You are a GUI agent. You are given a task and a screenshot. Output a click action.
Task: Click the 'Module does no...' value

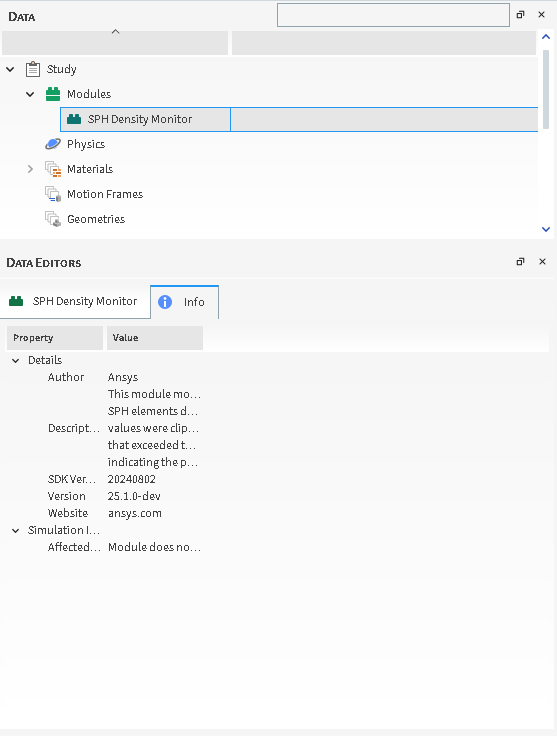click(x=154, y=547)
